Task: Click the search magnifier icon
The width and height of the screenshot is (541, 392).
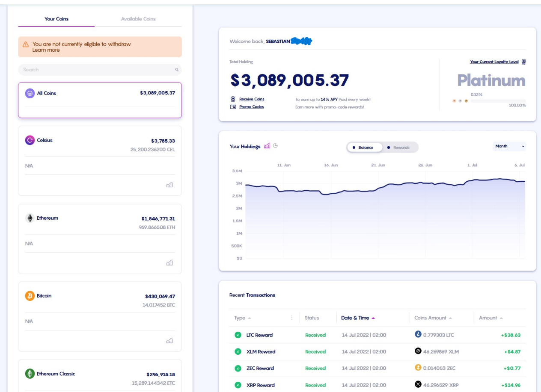Action: (177, 70)
